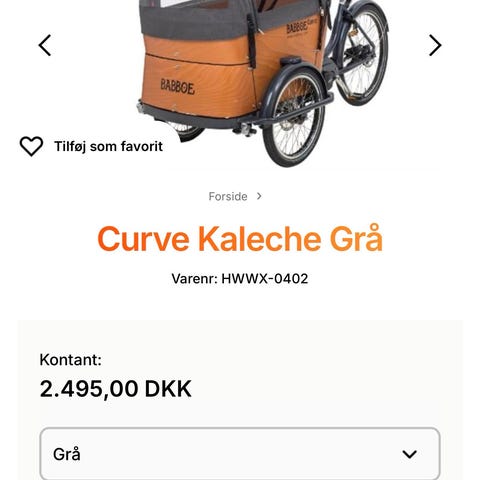This screenshot has height=480, width=480.
Task: Click the Kontant price label
Action: [x=71, y=360]
